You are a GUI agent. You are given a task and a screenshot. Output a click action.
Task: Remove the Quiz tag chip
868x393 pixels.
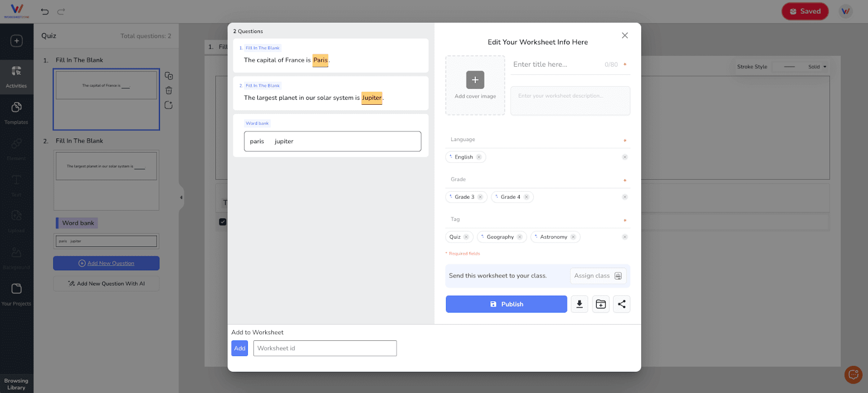466,237
